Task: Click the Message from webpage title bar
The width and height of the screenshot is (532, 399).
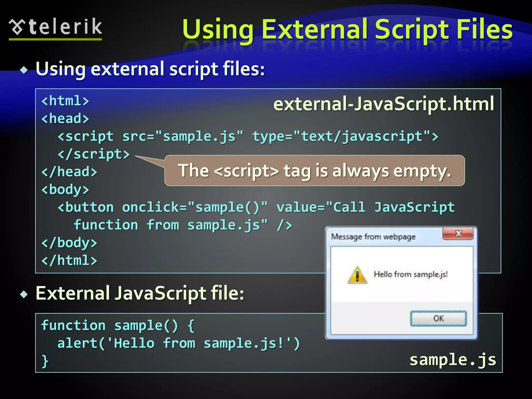Action: (x=373, y=237)
